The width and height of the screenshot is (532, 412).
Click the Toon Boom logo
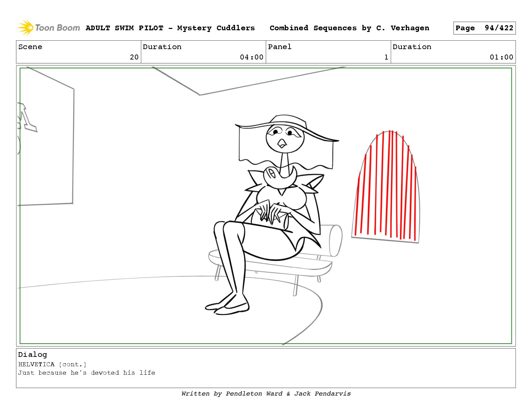[x=48, y=28]
